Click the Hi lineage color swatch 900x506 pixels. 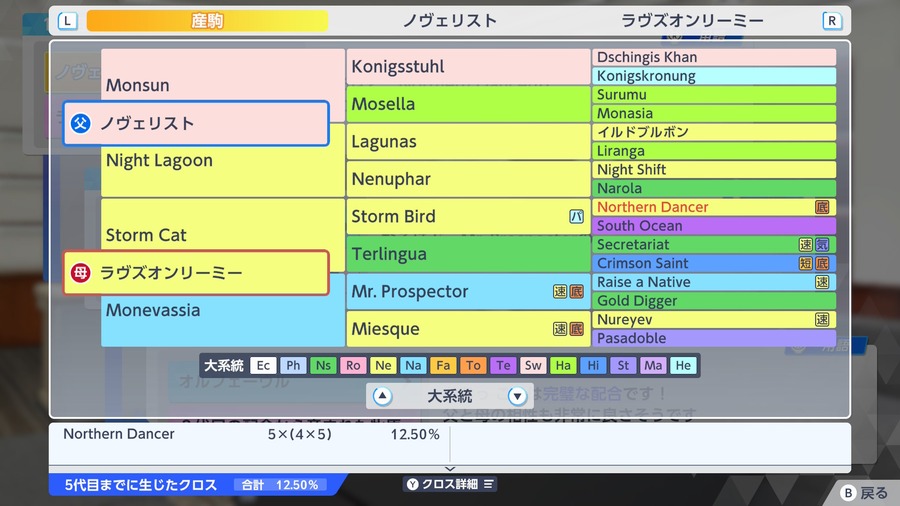593,365
